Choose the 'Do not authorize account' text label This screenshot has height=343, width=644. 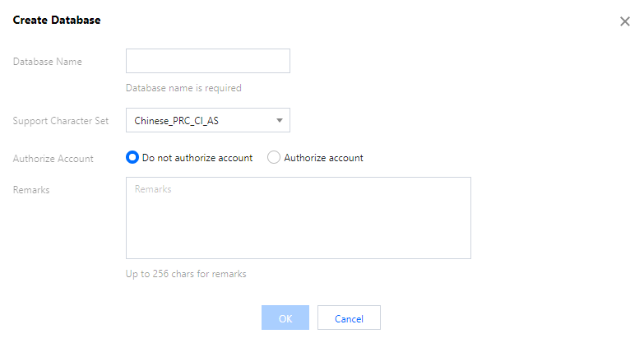click(x=197, y=158)
